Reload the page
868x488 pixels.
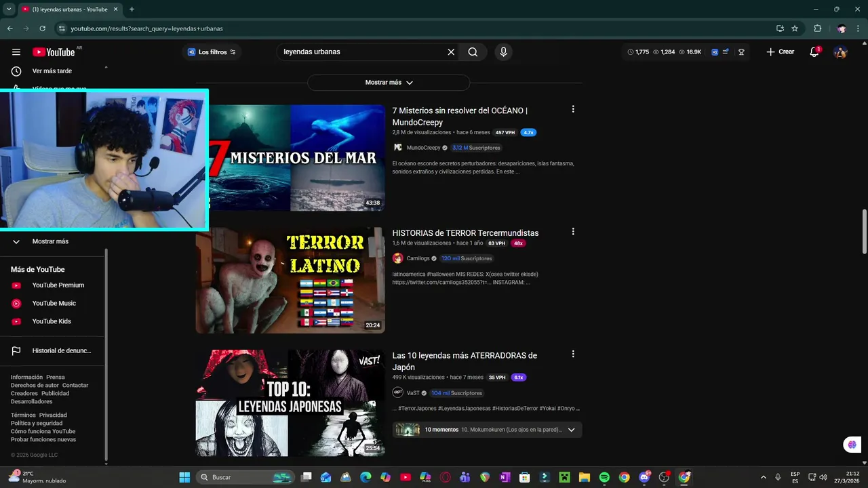pos(42,28)
